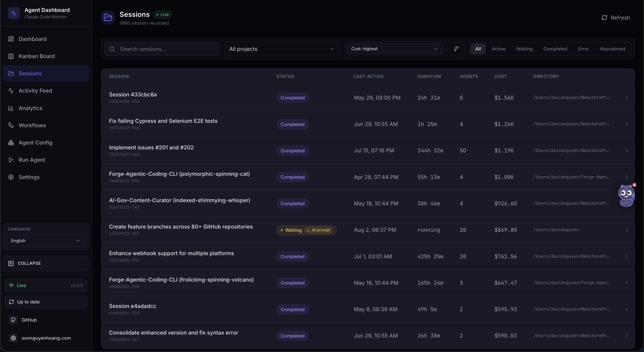Click the Refresh circular arrows icon
644x352 pixels.
click(x=604, y=18)
